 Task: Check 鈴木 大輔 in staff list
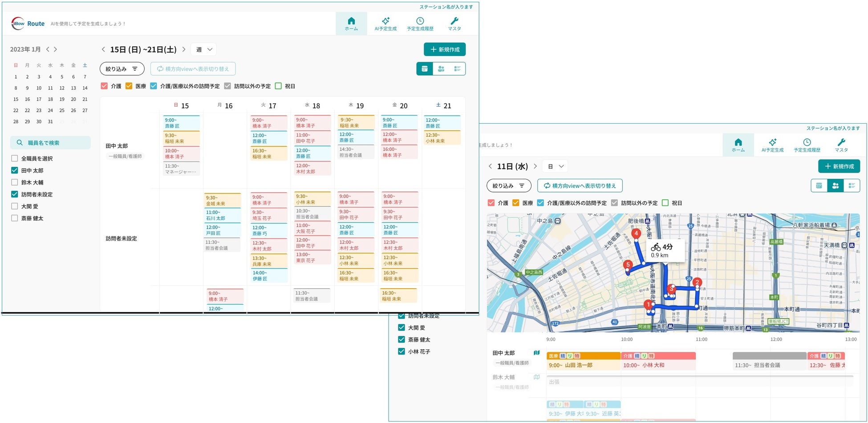point(15,182)
